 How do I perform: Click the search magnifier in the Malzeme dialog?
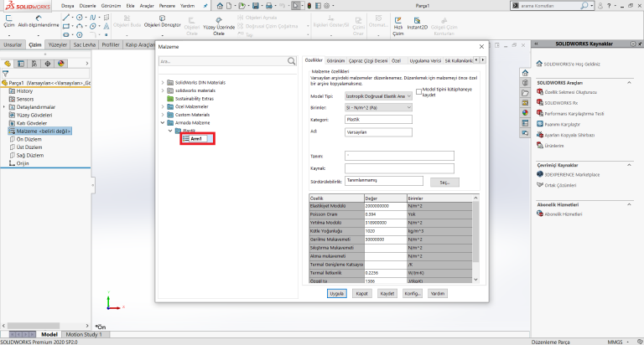click(x=292, y=61)
